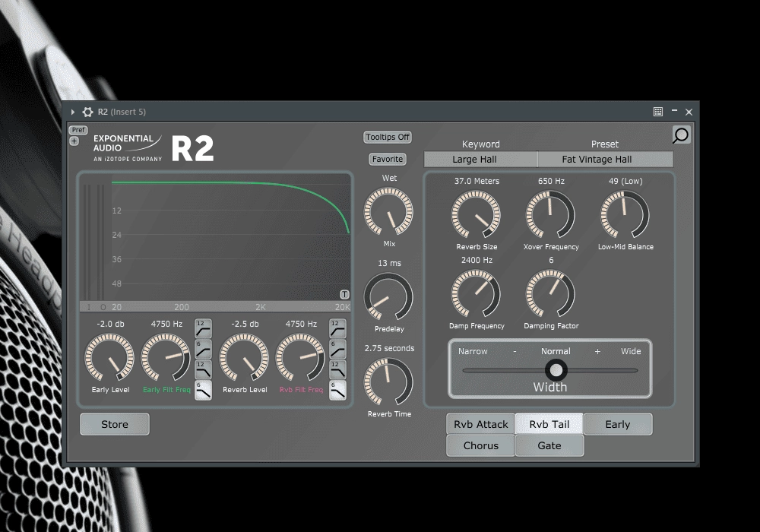Click the minus mark on Width slider
The width and height of the screenshot is (760, 532).
pos(515,351)
